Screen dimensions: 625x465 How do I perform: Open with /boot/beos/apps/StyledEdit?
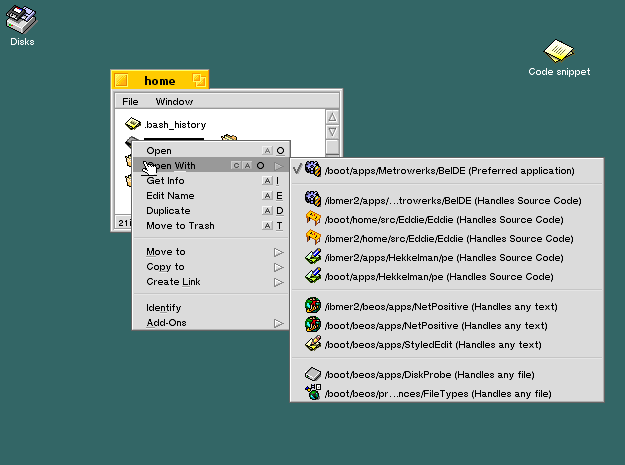pyautogui.click(x=447, y=345)
